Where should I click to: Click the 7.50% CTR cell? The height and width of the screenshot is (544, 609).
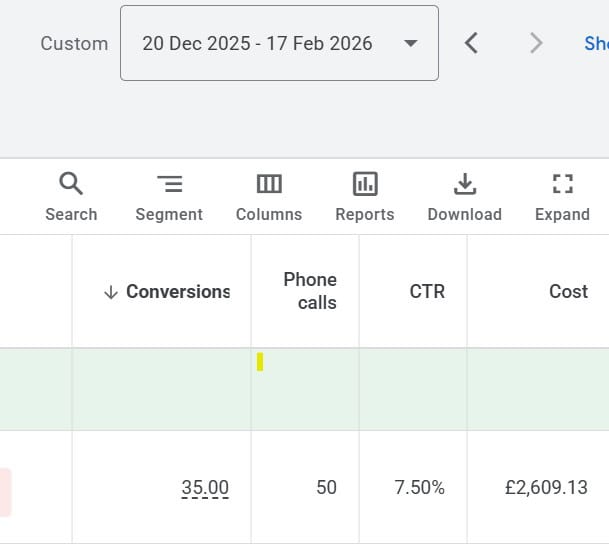[420, 488]
